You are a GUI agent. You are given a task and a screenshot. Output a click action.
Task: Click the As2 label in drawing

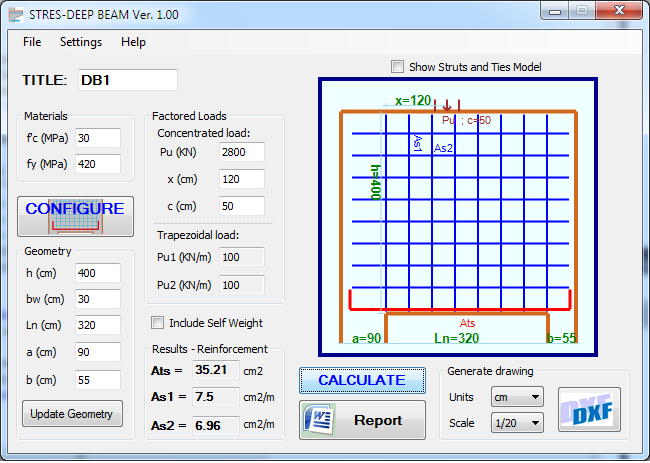(x=443, y=148)
